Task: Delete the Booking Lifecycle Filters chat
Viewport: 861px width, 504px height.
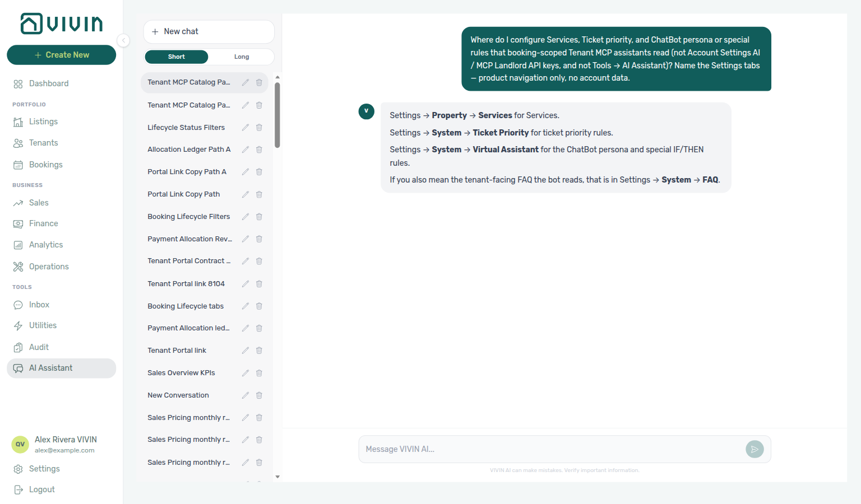Action: pos(259,217)
